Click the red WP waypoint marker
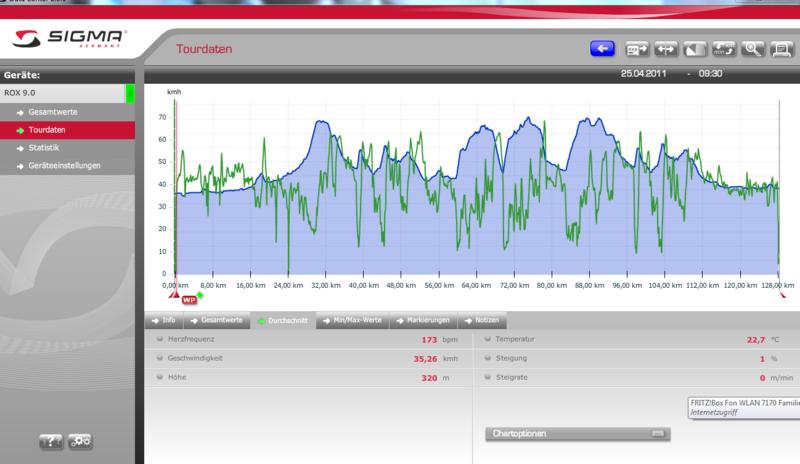Viewport: 800px width, 464px height. tap(189, 299)
